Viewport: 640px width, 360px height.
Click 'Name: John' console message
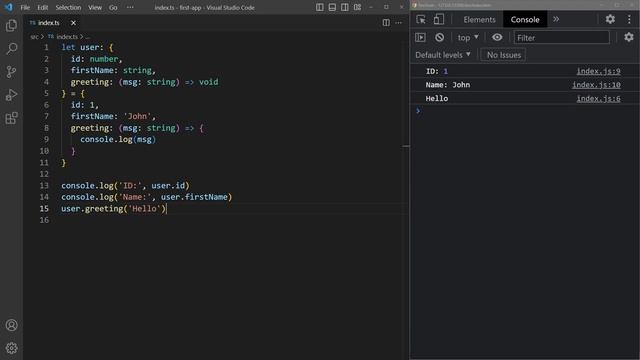(447, 85)
